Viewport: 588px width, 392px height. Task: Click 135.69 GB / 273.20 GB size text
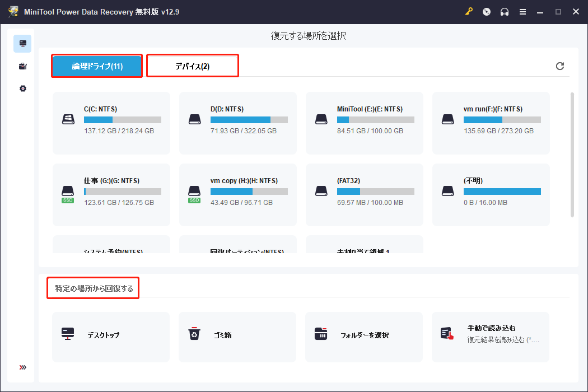point(498,131)
